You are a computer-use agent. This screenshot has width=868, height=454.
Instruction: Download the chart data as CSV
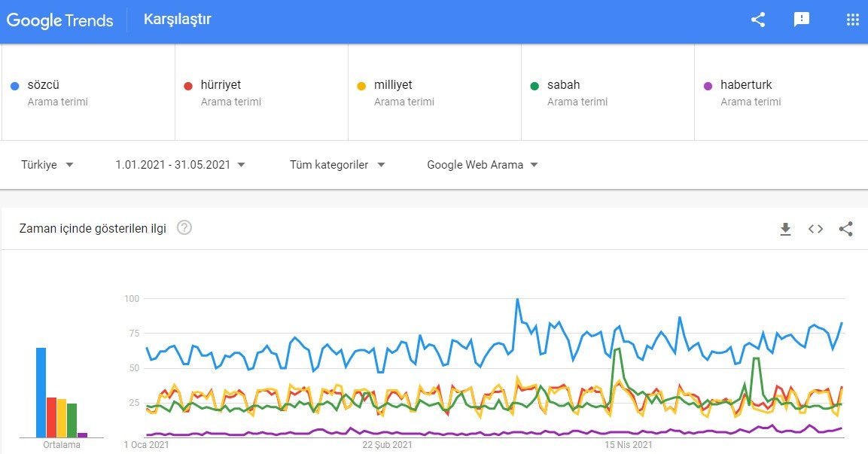pos(785,229)
